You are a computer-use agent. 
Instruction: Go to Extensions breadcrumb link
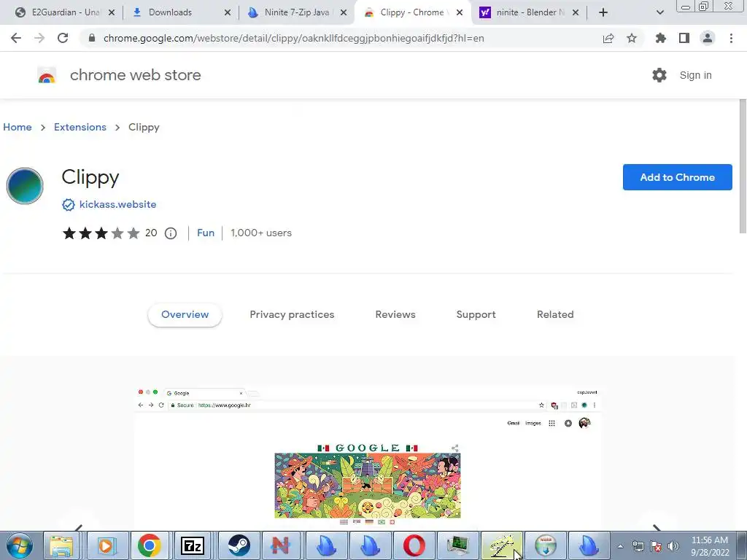[80, 127]
